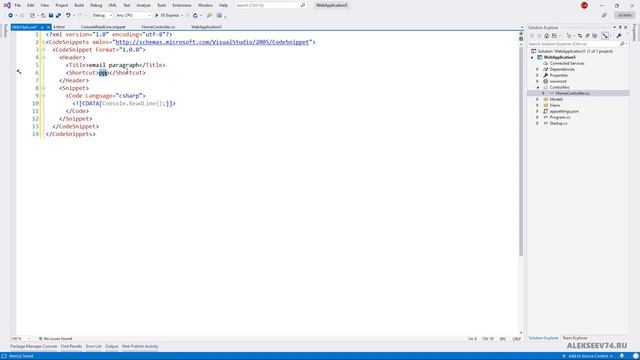Screen dimensions: 640x360
Task: Collapse the Controllers folder
Action: pos(538,87)
